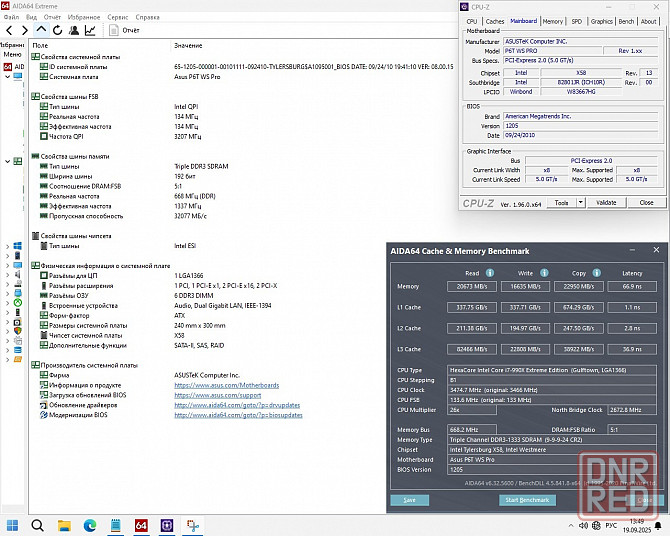Click the AIDA64 icon on the taskbar

coord(140,524)
